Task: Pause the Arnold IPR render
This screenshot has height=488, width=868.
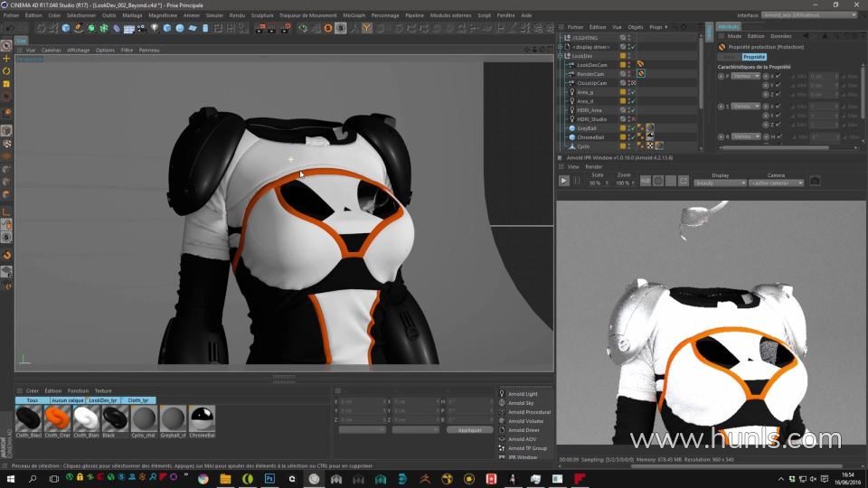Action: click(576, 181)
